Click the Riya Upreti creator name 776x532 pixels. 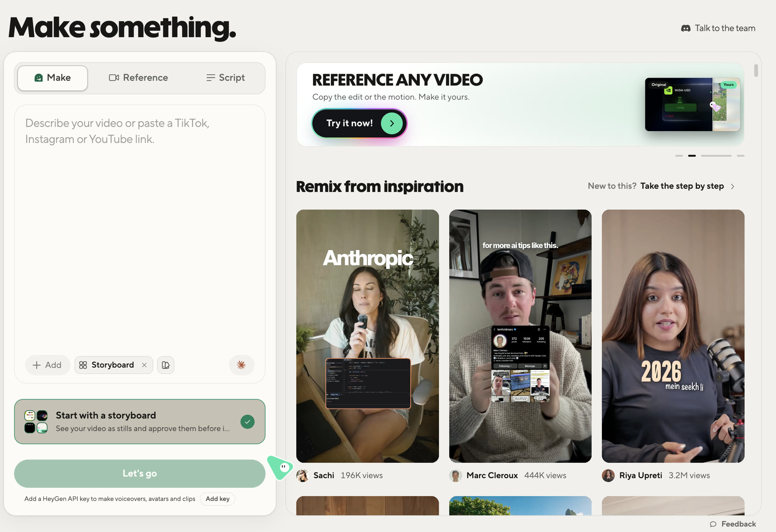[641, 476]
